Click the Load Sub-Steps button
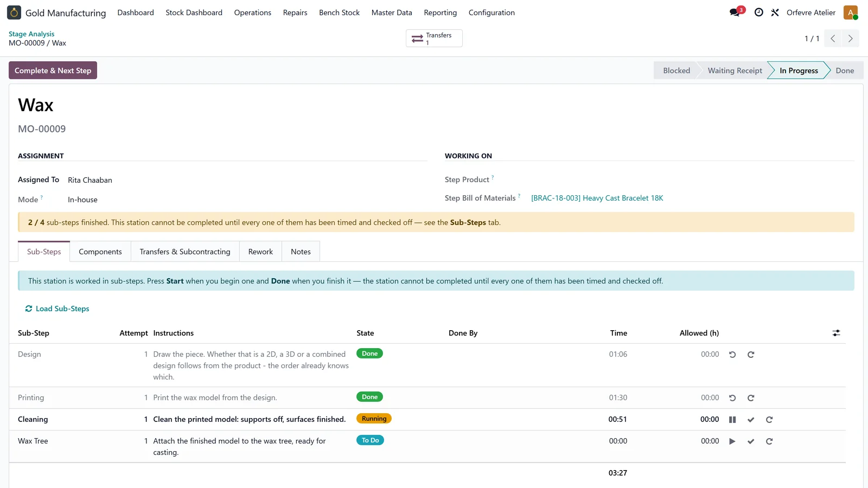This screenshot has width=868, height=488. (57, 309)
